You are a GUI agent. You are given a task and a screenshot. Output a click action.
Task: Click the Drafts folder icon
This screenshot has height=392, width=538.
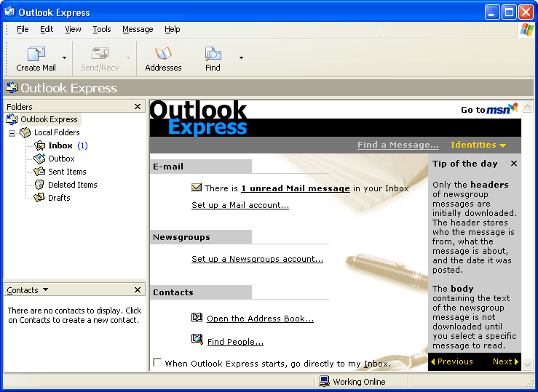coord(39,198)
